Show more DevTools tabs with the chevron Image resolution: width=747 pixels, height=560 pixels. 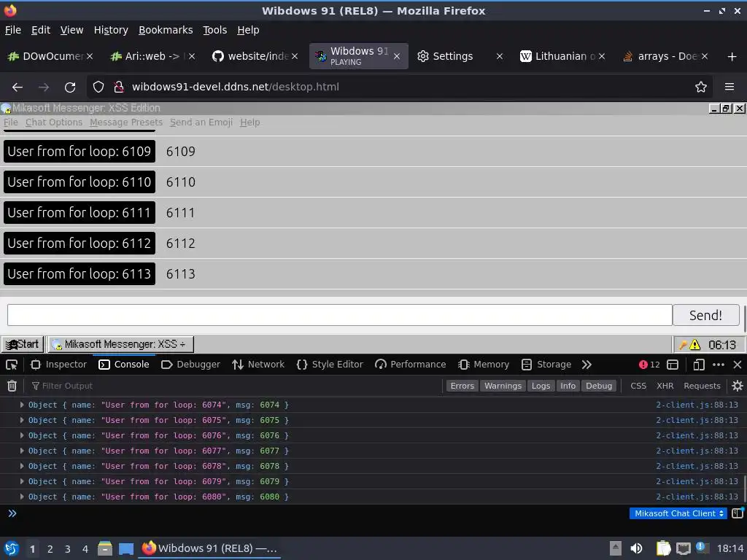click(x=587, y=365)
